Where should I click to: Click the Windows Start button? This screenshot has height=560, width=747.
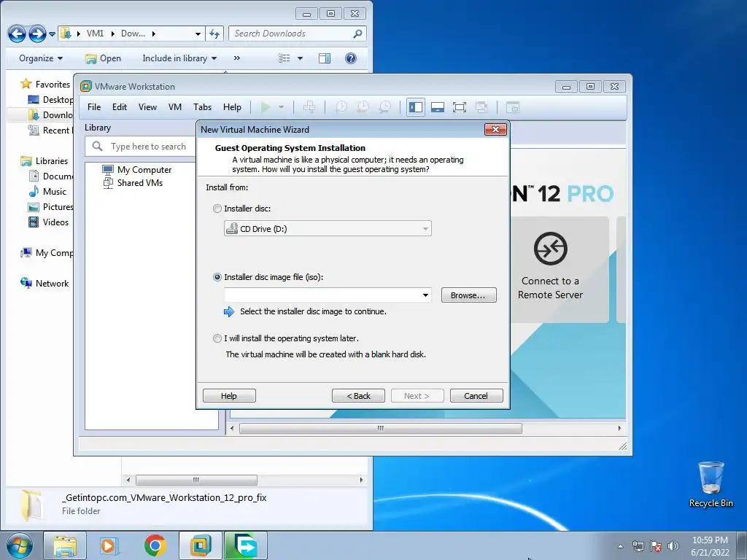(19, 546)
